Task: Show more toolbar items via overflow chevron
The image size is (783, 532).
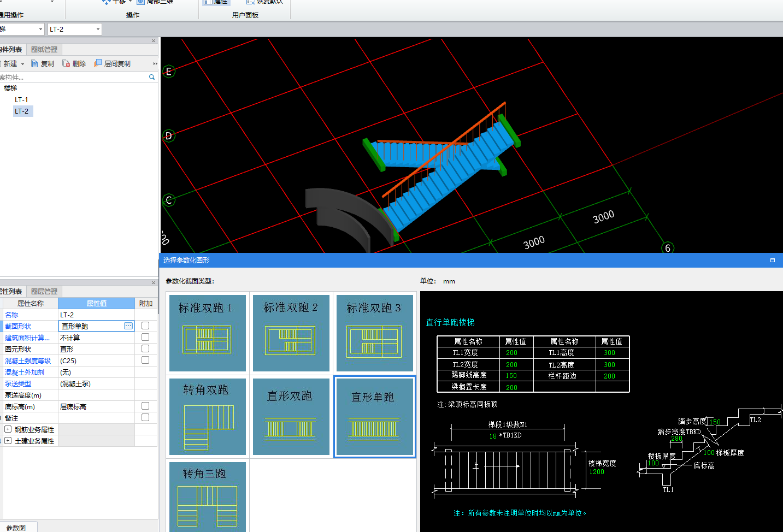Action: coord(155,64)
